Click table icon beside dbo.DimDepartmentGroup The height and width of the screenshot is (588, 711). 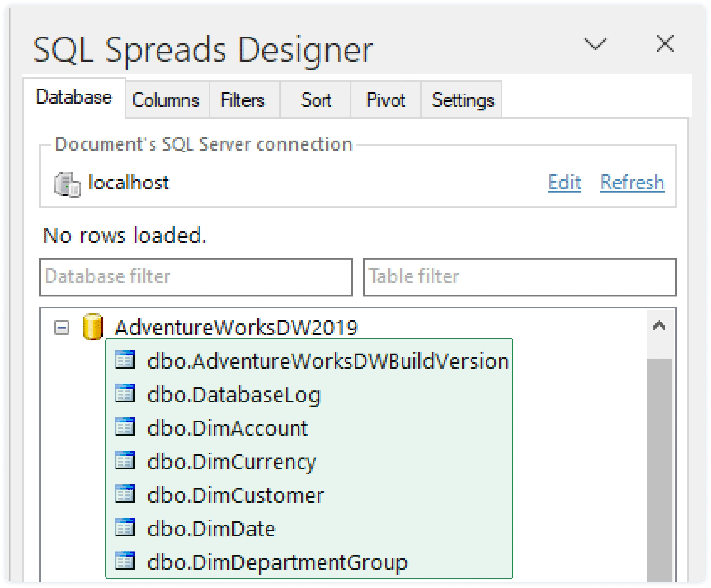(125, 561)
